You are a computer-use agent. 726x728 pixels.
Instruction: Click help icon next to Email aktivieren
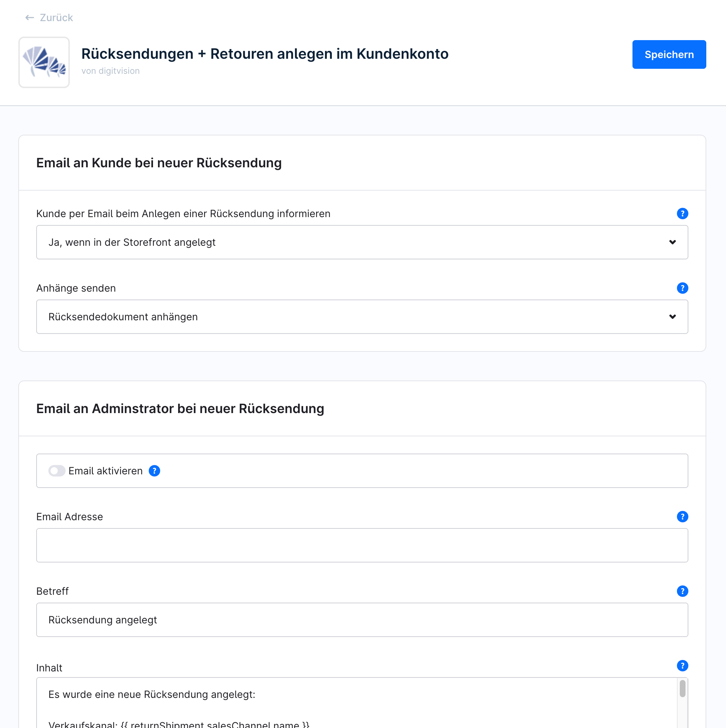(x=154, y=471)
